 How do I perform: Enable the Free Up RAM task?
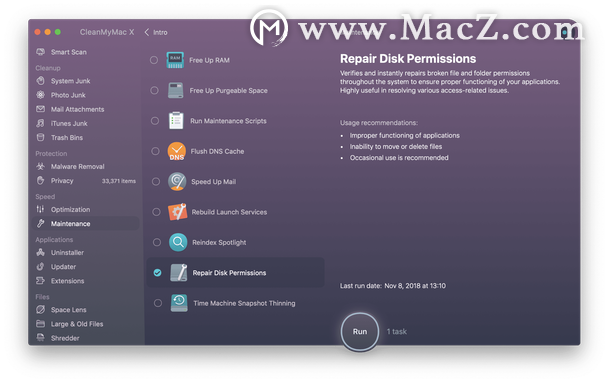coord(154,60)
